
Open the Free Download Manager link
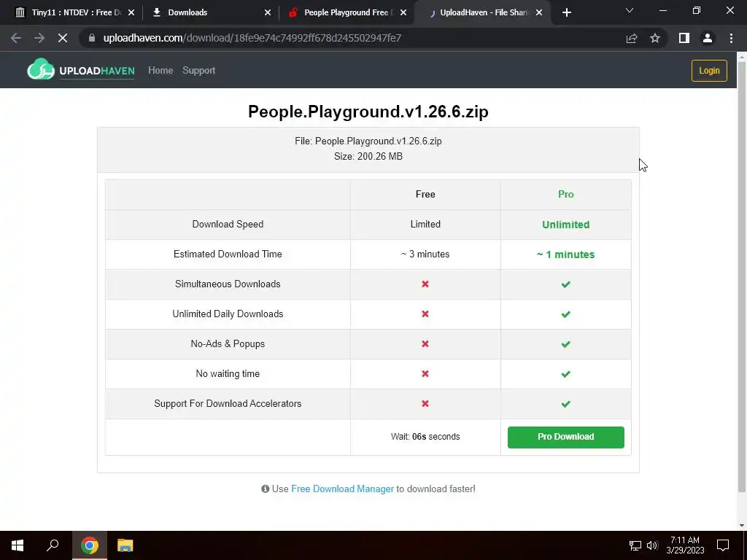tap(343, 489)
